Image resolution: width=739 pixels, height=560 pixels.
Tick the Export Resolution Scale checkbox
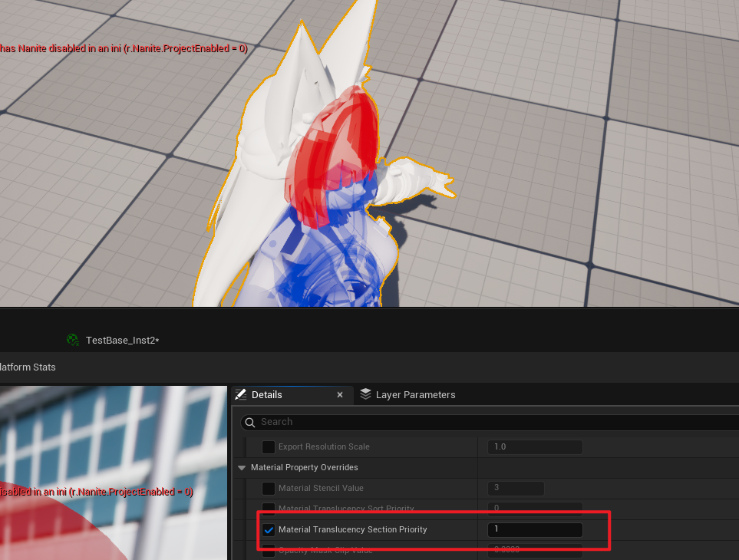tap(269, 446)
